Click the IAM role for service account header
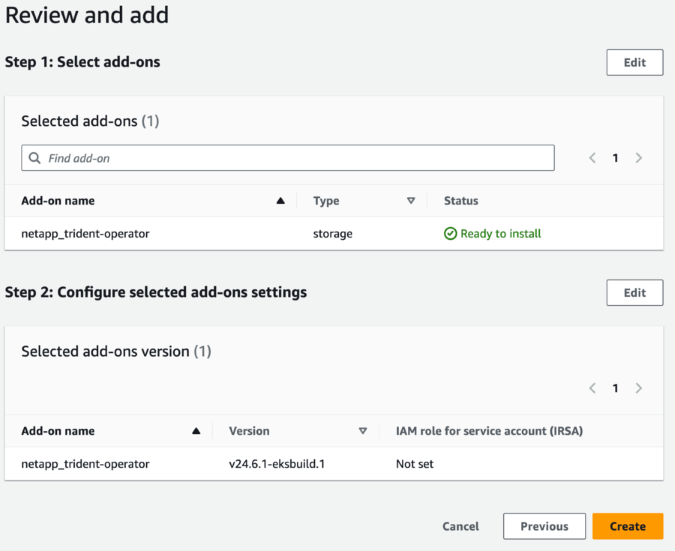This screenshot has width=675, height=551. [x=489, y=431]
